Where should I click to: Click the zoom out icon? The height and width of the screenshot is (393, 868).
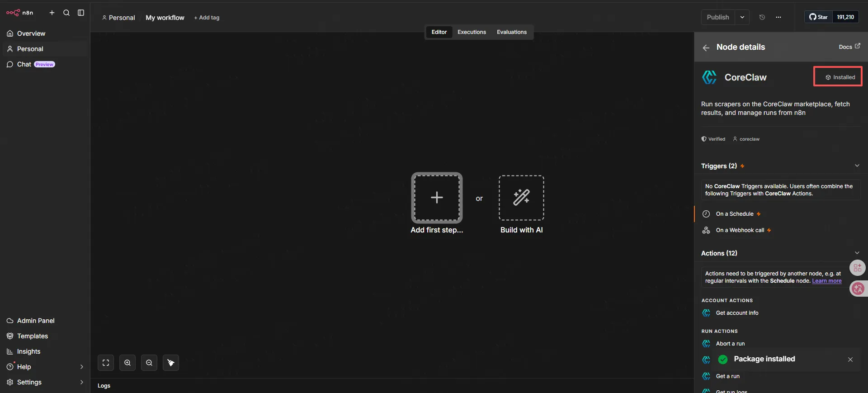pyautogui.click(x=149, y=363)
